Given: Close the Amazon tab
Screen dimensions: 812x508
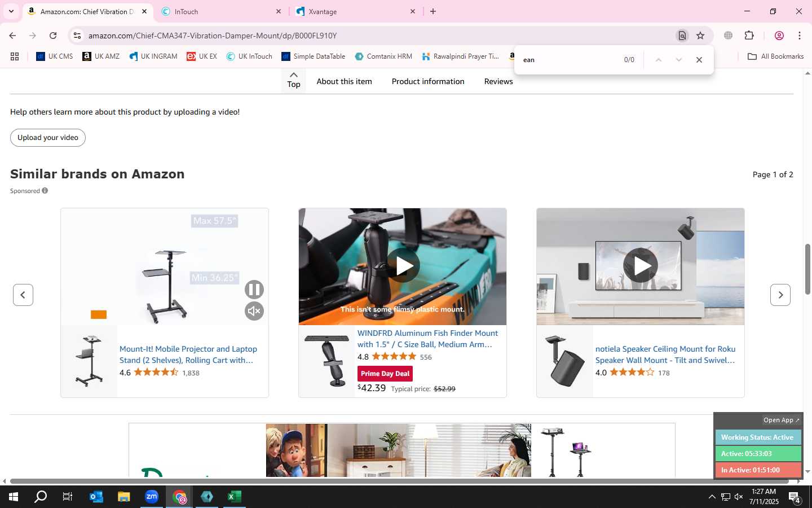Looking at the screenshot, I should (x=144, y=11).
